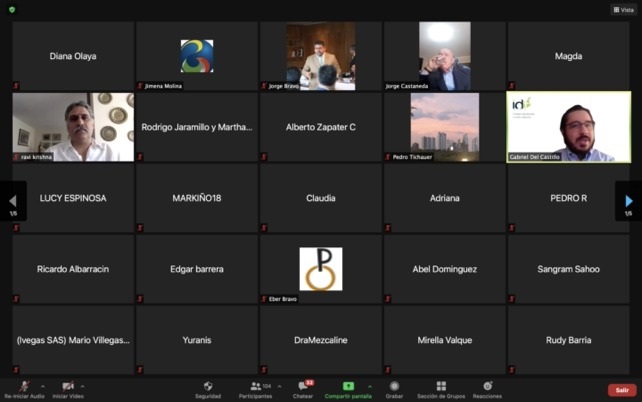Click muted mic icon on Rudy Barria tile

(512, 369)
